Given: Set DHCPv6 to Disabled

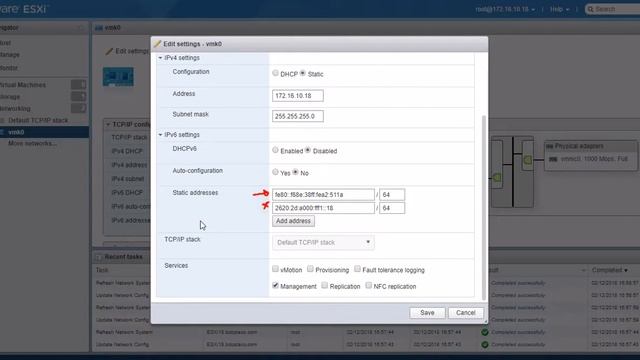Looking at the screenshot, I should tap(308, 150).
